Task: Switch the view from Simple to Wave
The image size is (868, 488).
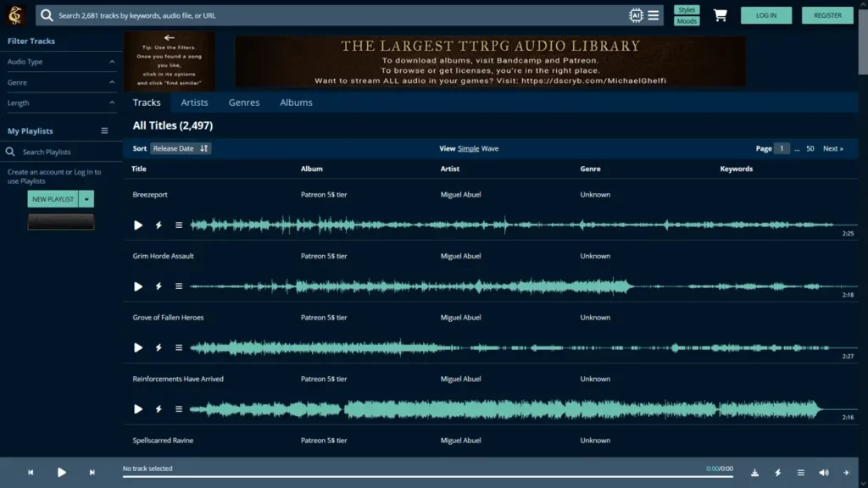Action: 490,147
